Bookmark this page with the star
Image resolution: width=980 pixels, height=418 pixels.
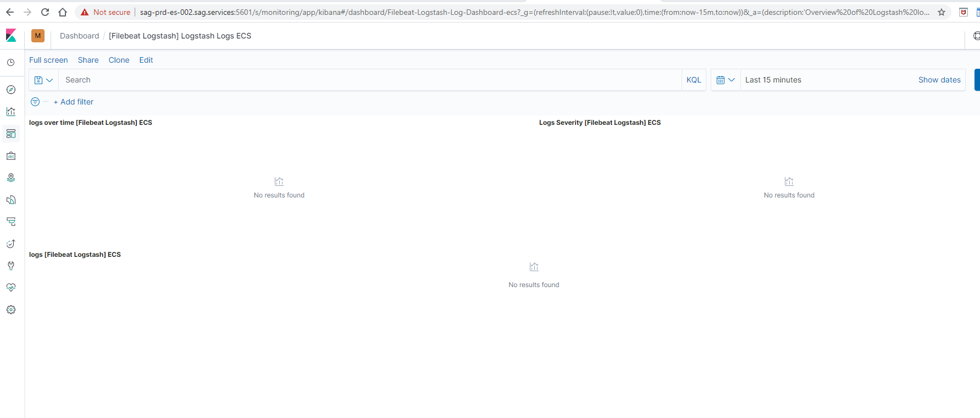tap(942, 12)
